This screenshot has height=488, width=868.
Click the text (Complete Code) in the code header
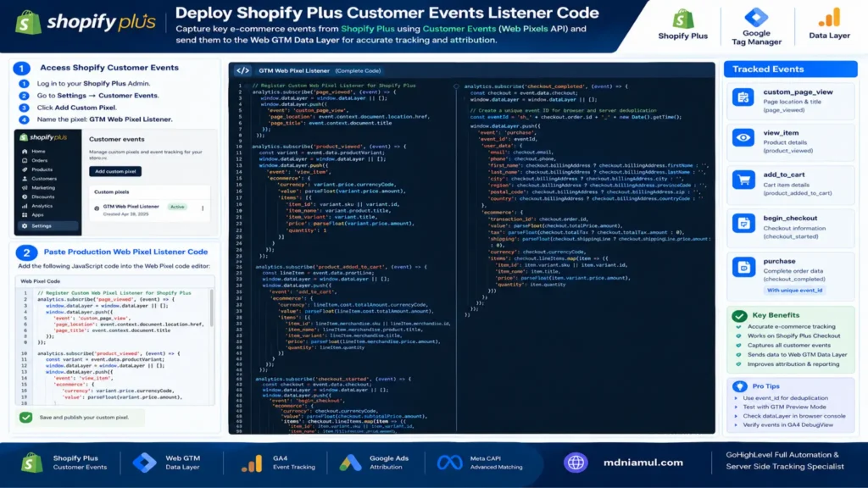click(359, 71)
